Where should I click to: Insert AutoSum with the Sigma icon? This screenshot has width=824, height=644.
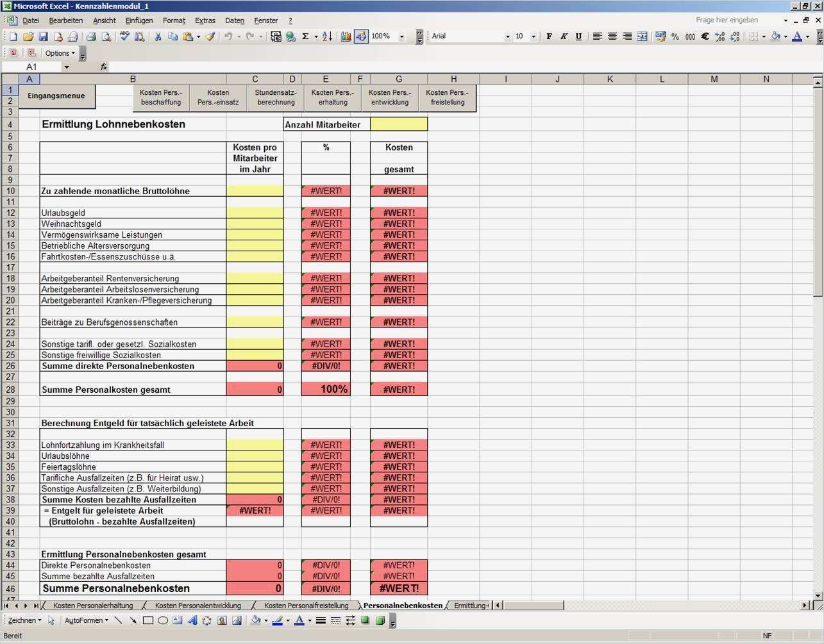(x=305, y=37)
